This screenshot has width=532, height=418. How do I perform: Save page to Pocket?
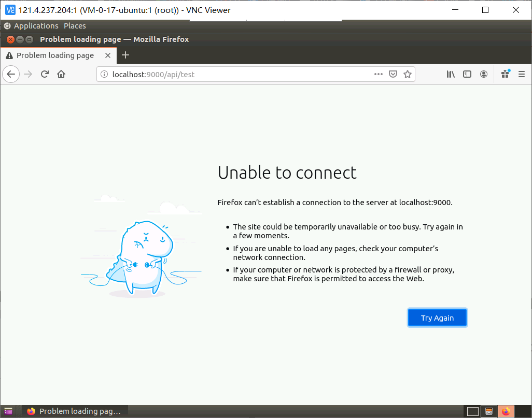click(x=393, y=74)
